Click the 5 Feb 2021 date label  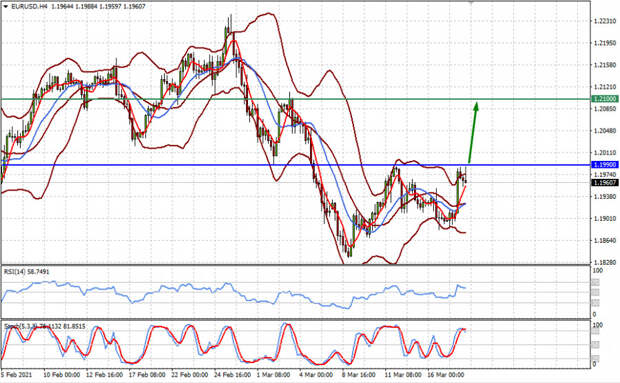tap(17, 374)
